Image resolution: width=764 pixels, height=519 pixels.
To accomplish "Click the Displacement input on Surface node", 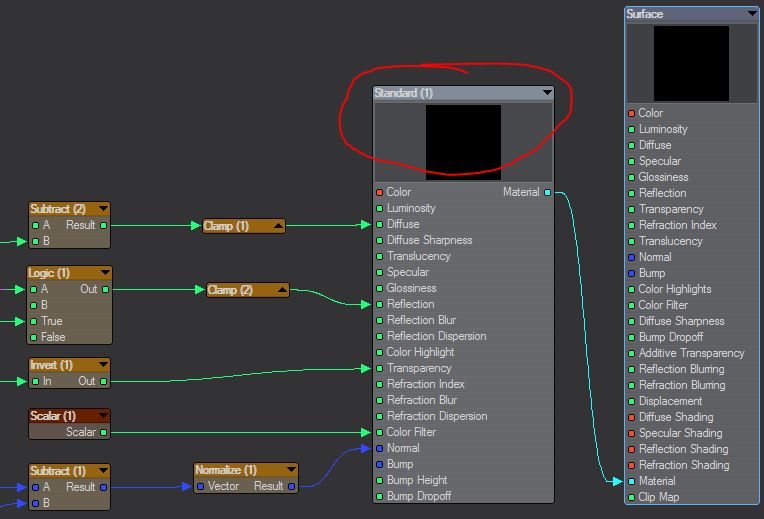I will 631,401.
